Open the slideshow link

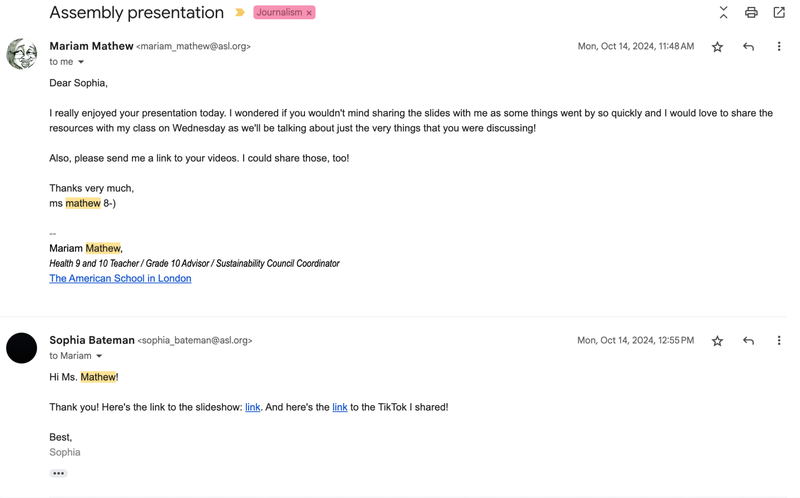(x=253, y=407)
